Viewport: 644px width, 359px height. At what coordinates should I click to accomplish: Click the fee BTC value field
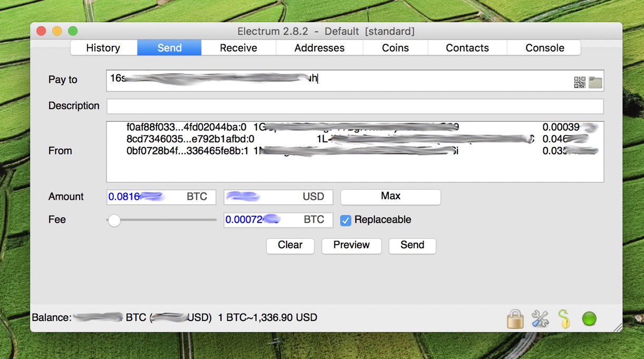278,220
